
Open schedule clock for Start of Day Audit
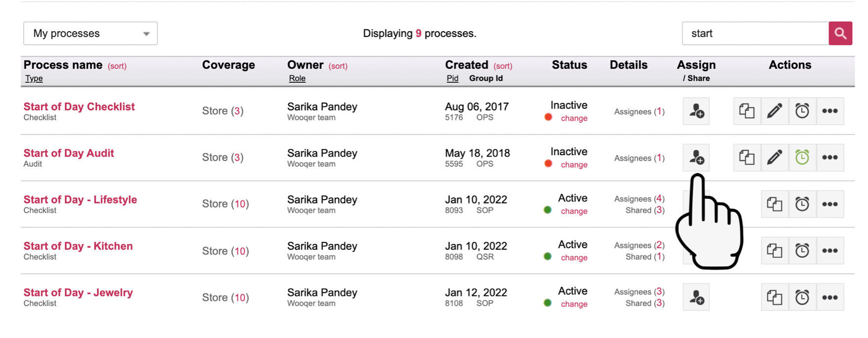click(802, 158)
